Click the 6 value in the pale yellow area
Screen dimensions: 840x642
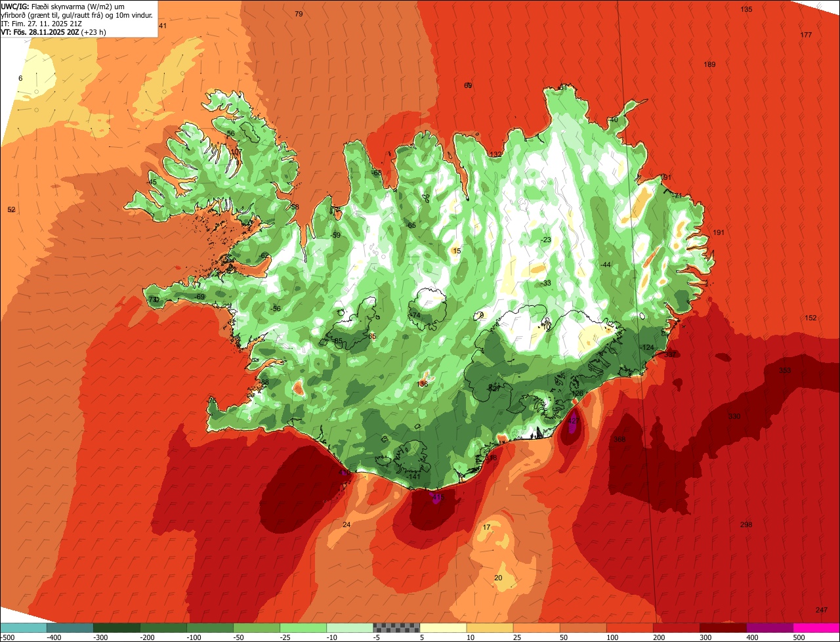[x=20, y=79]
